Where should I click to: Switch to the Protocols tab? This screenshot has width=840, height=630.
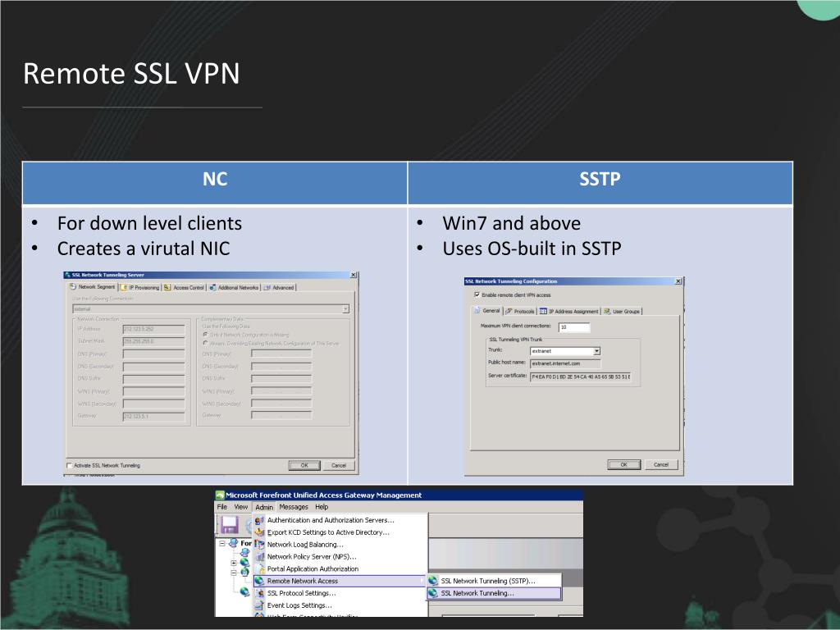click(519, 311)
